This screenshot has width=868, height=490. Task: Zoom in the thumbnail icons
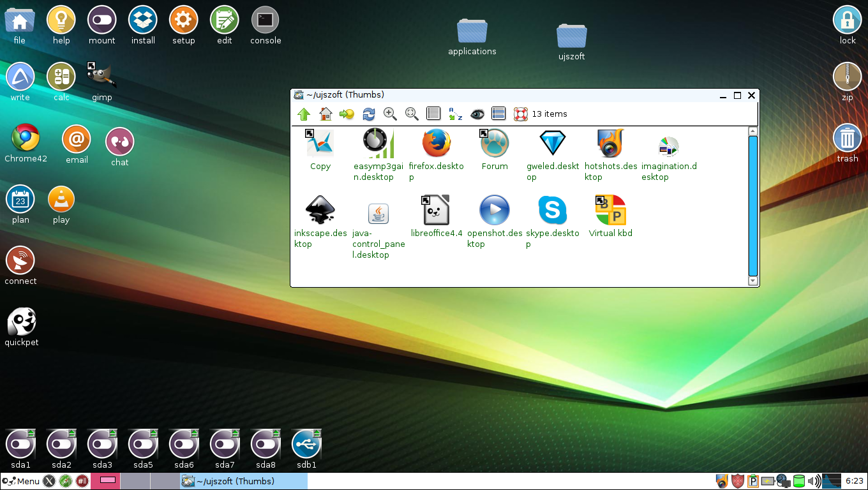390,114
